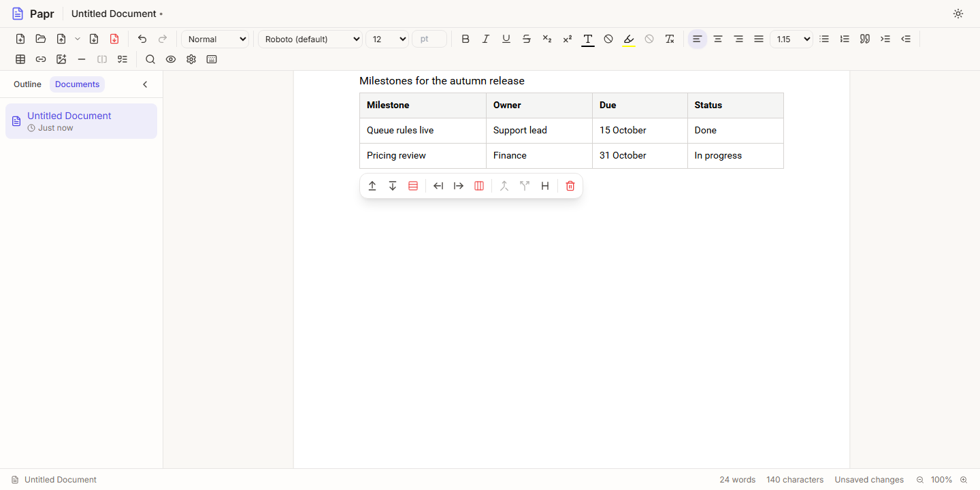980x490 pixels.
Task: Switch the light/dark theme sun icon
Action: pyautogui.click(x=958, y=14)
